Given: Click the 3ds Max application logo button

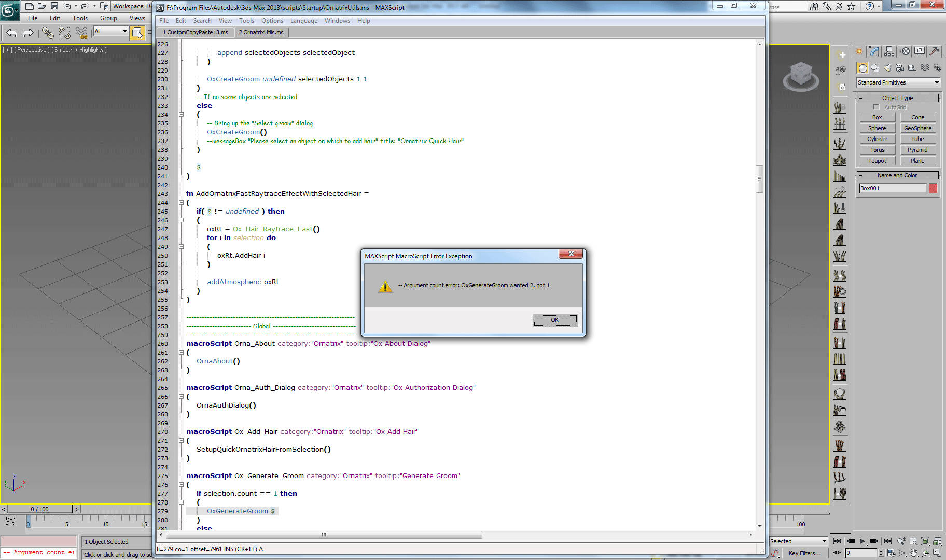Looking at the screenshot, I should click(9, 9).
